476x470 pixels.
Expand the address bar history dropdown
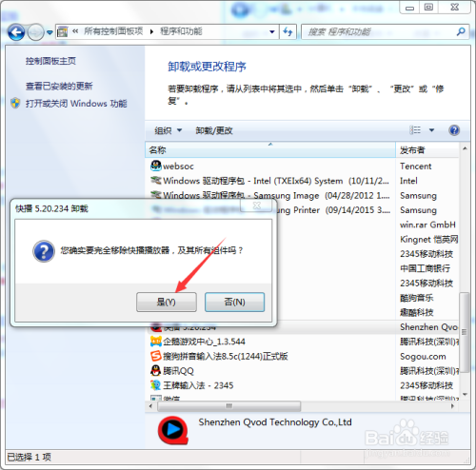(272, 31)
